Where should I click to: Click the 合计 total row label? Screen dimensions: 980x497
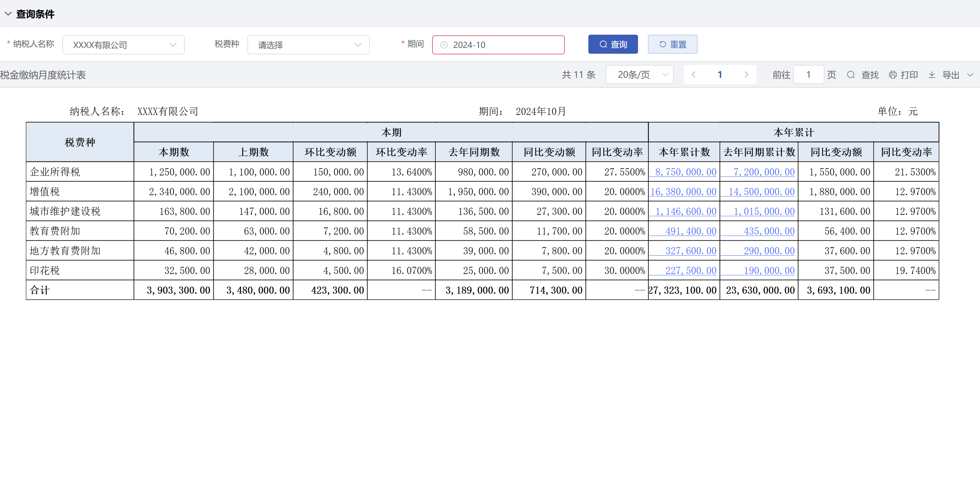(39, 290)
